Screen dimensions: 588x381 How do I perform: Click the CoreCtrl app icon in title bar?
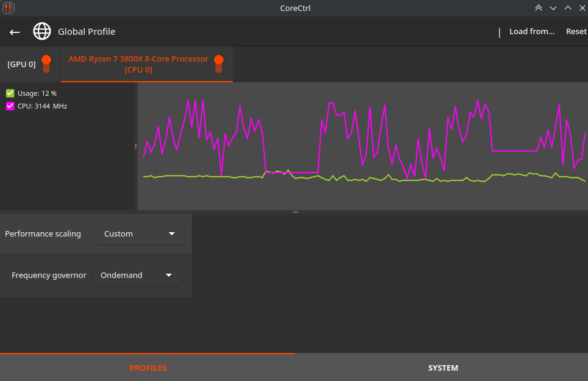(9, 8)
